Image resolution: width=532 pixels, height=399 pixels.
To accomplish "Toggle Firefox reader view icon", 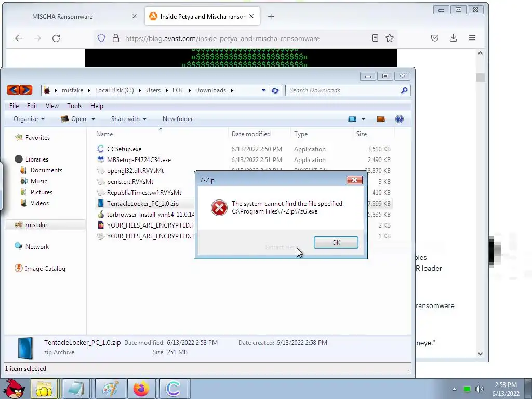I will 375,38.
